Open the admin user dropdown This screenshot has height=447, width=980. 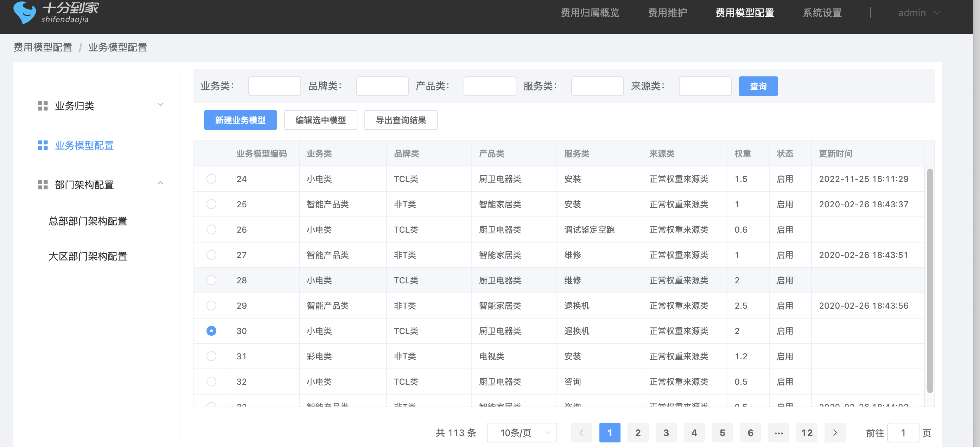[x=919, y=13]
